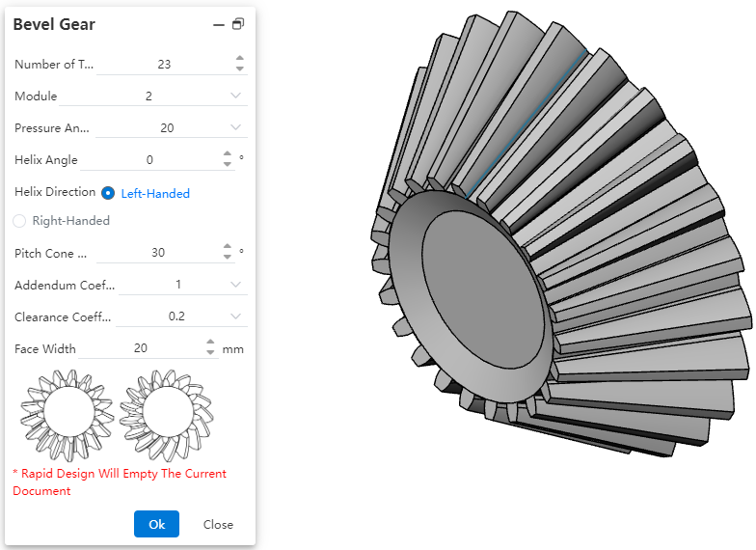Click the Right-Handed label text
756x550 pixels.
click(x=71, y=220)
